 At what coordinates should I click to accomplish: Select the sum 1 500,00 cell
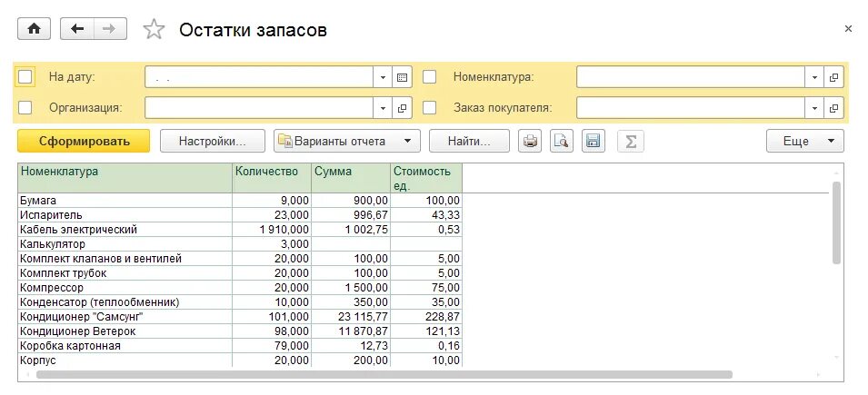(351, 288)
